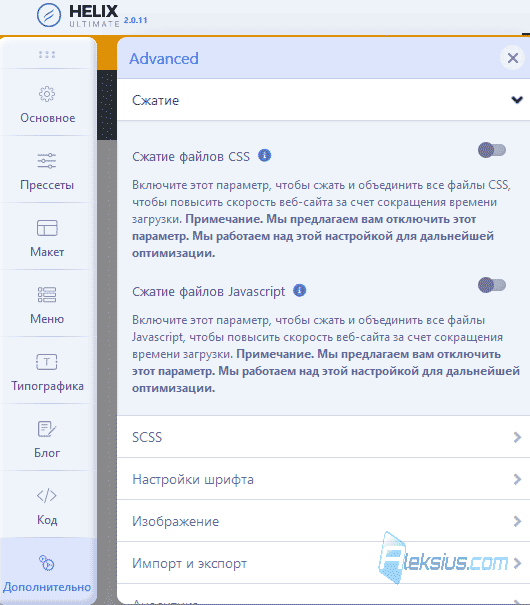The height and width of the screenshot is (605, 530).
Task: Click the Сжатие файлов Javascript label
Action: pyautogui.click(x=208, y=291)
